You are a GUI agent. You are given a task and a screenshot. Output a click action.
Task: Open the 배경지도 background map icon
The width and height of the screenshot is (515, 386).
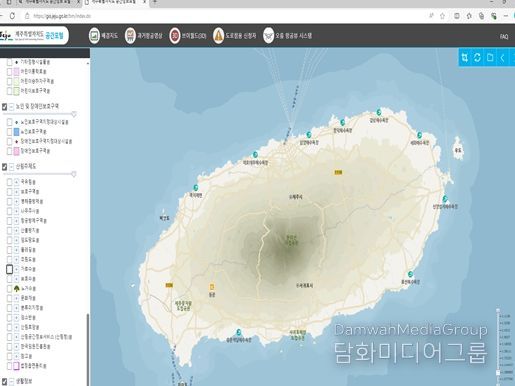pos(94,35)
